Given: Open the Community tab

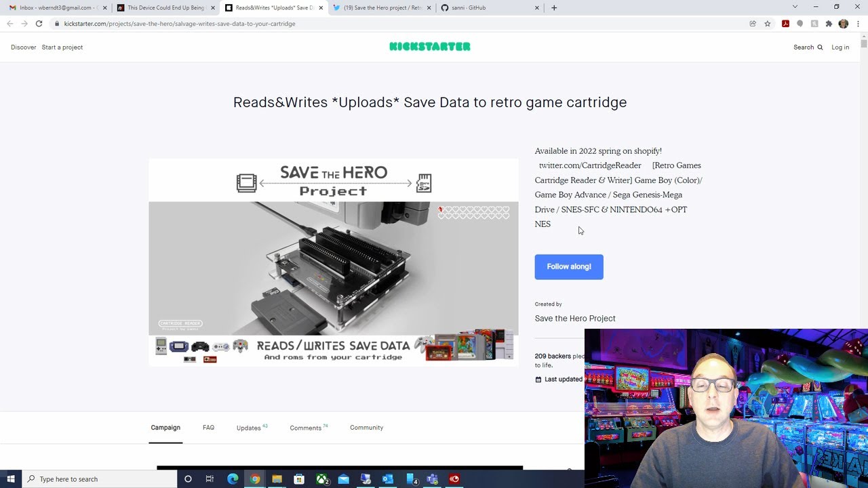Looking at the screenshot, I should tap(366, 428).
